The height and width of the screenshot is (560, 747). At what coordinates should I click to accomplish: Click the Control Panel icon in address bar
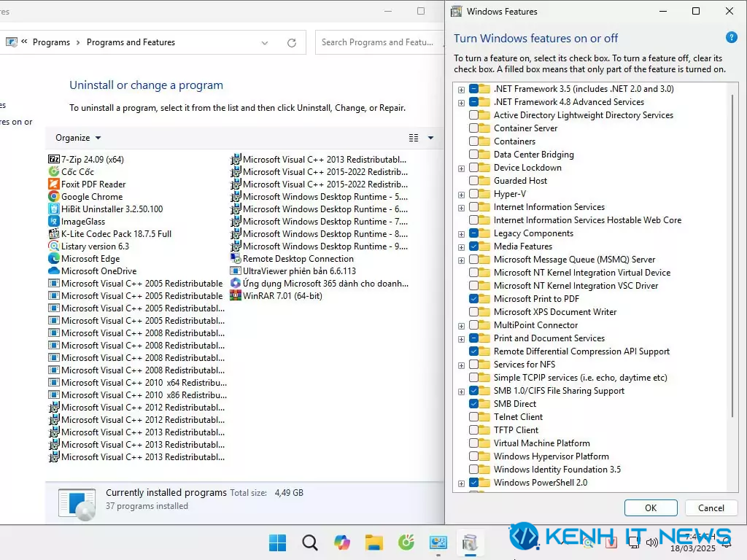pos(12,42)
